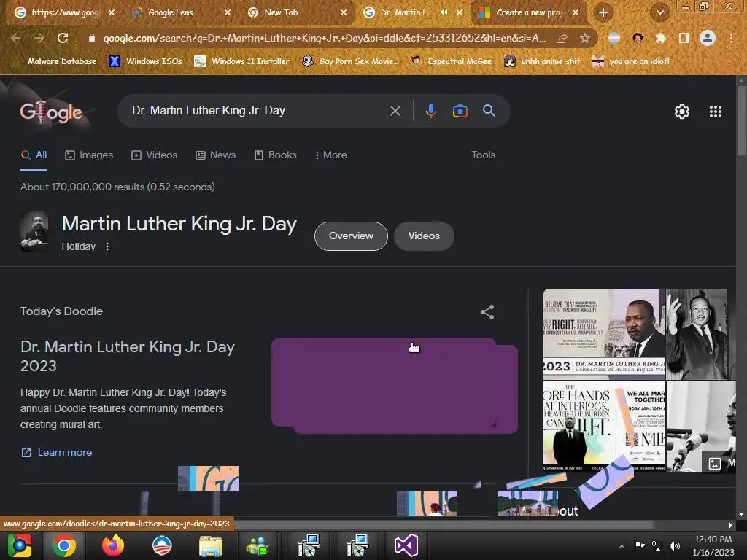Open the Espectral McGee bookmark
The width and height of the screenshot is (747, 560).
(451, 61)
